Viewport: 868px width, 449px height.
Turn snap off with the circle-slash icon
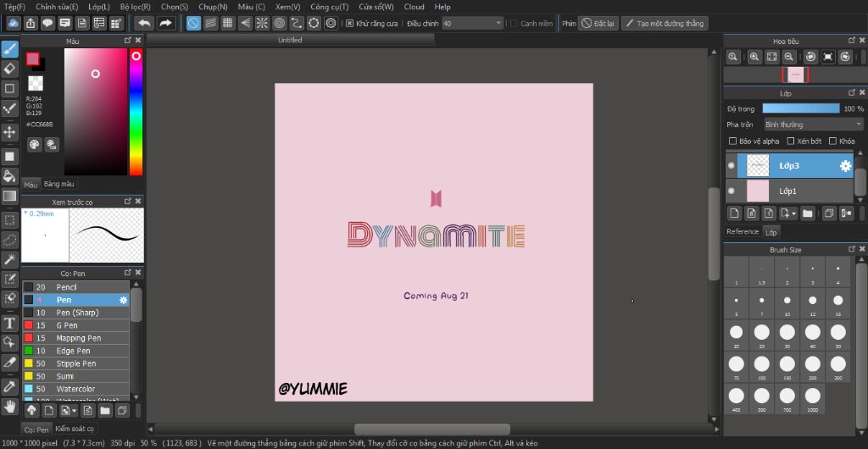(x=194, y=23)
